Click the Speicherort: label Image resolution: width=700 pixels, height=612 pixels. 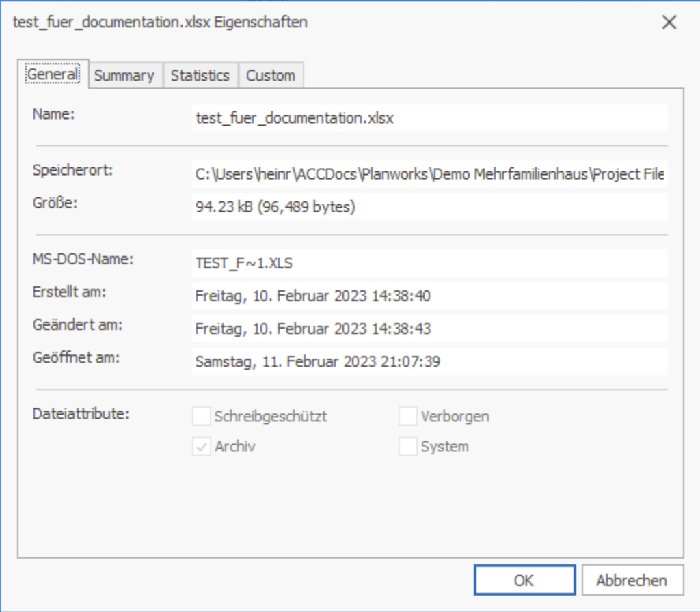click(72, 170)
